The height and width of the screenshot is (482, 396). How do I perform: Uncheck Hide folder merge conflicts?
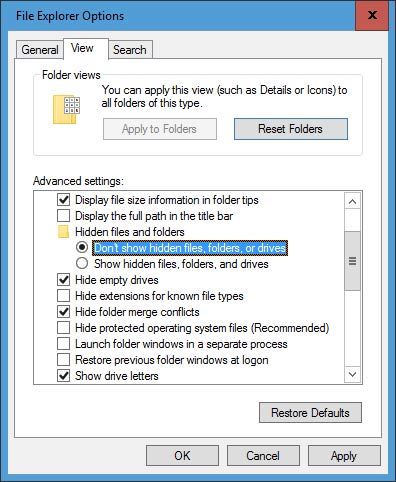click(63, 312)
